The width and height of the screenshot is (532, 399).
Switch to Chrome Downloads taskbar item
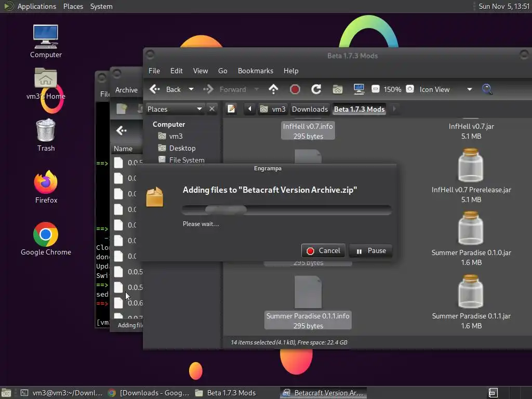click(x=149, y=393)
